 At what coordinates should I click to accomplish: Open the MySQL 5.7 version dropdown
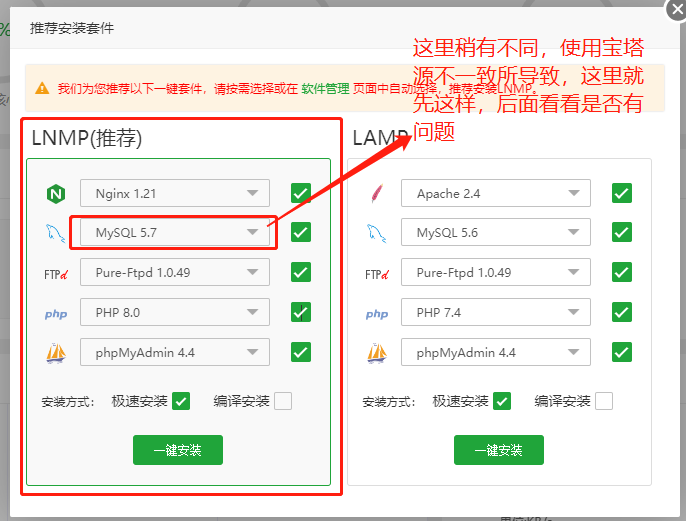click(x=175, y=232)
